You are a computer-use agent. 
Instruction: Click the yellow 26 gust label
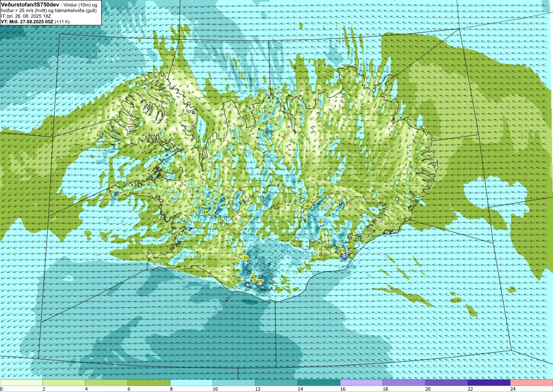pyautogui.click(x=206, y=212)
